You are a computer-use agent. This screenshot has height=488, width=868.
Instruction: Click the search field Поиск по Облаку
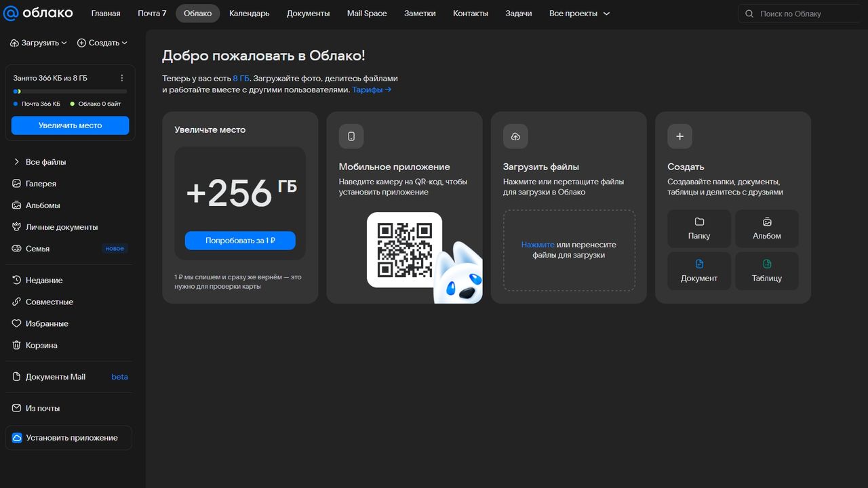803,14
